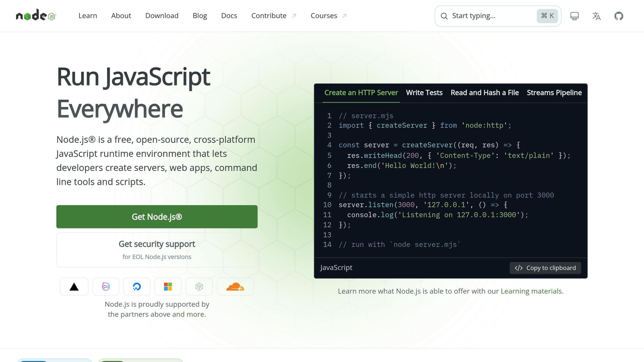Viewport: 644px width, 362px height.
Task: Click the Node.js logo in the navbar
Action: [35, 16]
